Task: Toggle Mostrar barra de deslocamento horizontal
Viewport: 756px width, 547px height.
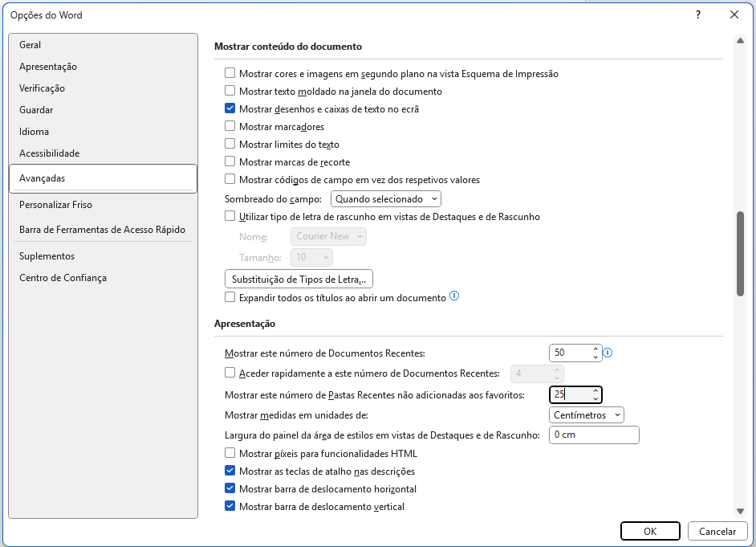Action: pyautogui.click(x=230, y=488)
